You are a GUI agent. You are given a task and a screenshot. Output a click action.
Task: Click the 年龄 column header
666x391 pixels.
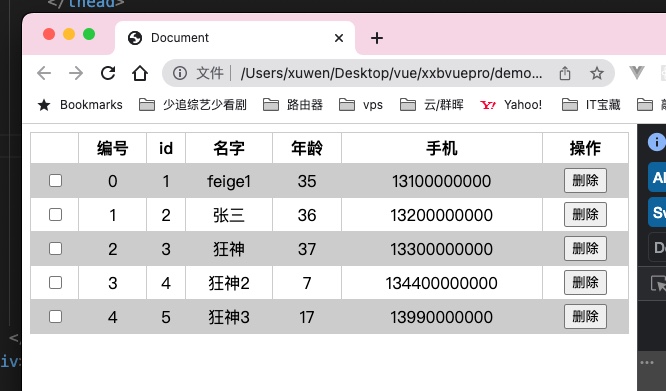(x=307, y=148)
